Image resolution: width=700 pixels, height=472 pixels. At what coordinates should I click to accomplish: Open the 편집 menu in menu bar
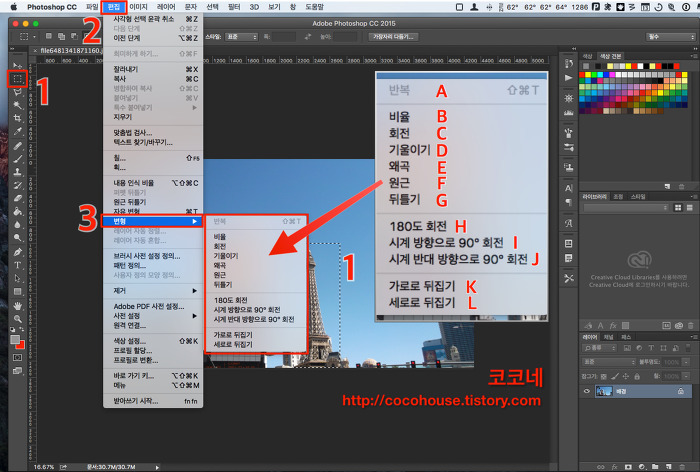[113, 7]
